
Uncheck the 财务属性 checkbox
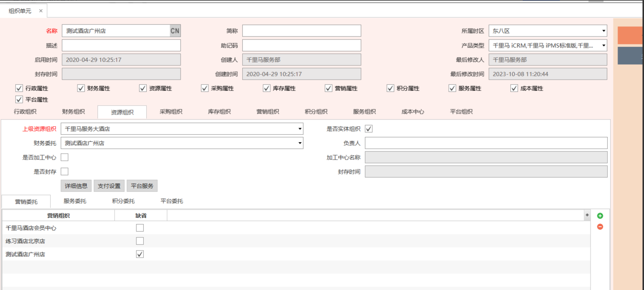pos(81,88)
